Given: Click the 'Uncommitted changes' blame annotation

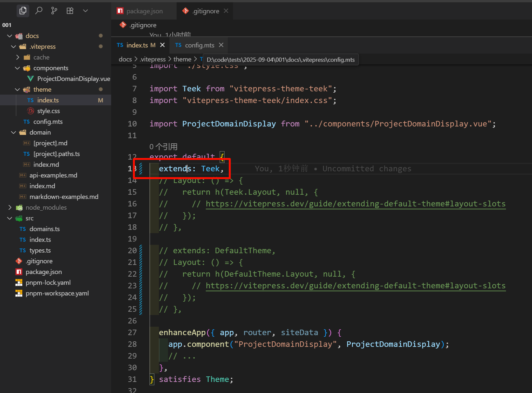Looking at the screenshot, I should [367, 169].
